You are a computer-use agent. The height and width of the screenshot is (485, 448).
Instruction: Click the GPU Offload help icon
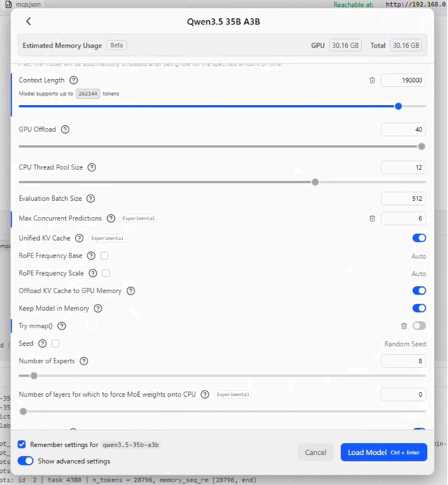tap(65, 129)
